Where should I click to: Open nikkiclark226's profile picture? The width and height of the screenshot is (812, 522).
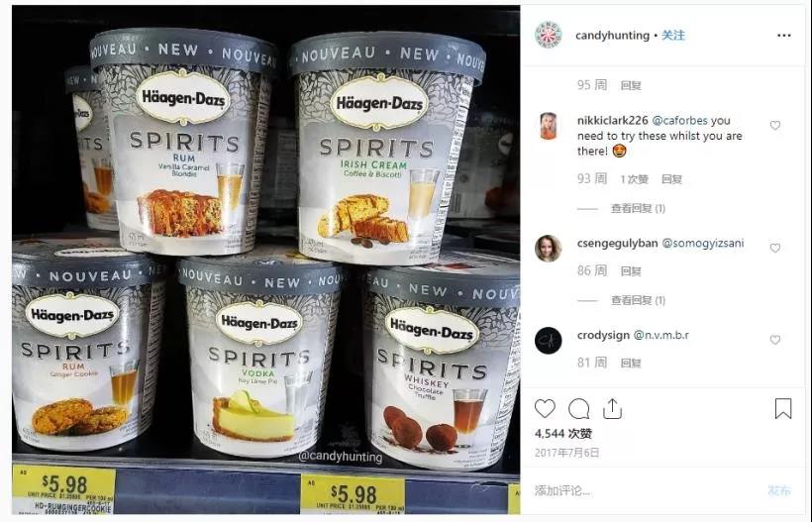coord(548,126)
